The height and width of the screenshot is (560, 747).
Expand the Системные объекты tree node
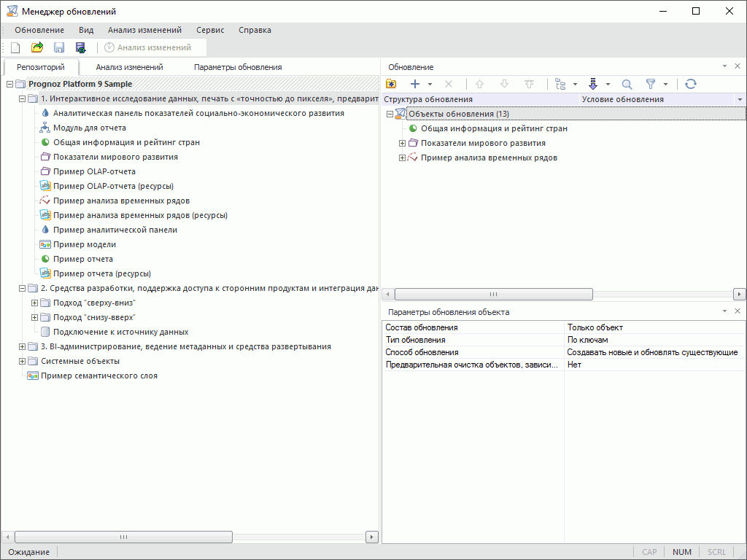click(22, 361)
